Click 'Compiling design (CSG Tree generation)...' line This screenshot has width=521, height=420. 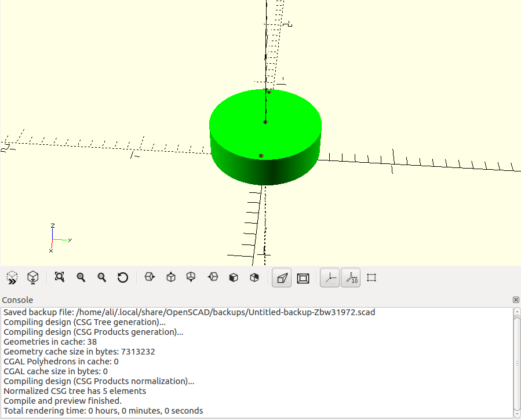click(x=85, y=322)
